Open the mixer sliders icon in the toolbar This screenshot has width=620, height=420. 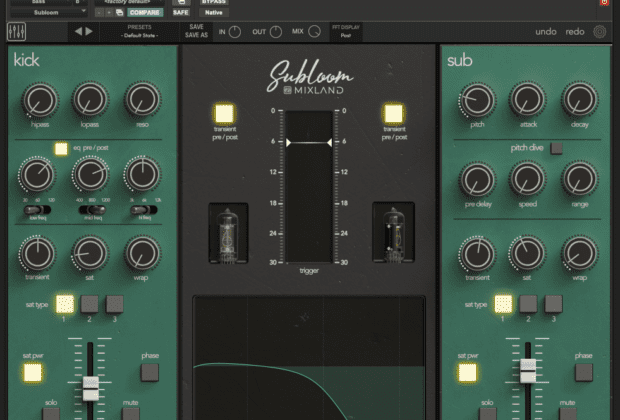point(17,32)
